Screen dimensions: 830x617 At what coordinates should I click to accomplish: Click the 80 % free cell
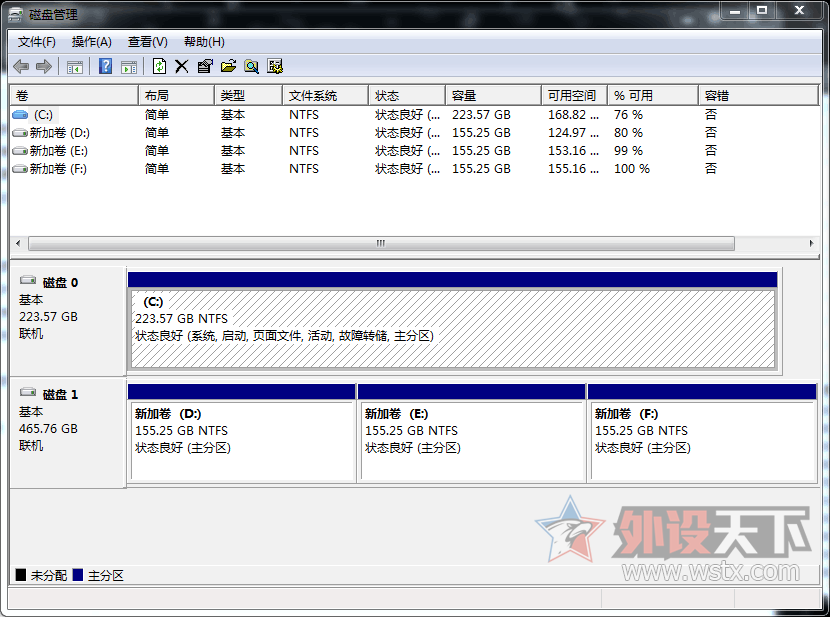tap(628, 133)
